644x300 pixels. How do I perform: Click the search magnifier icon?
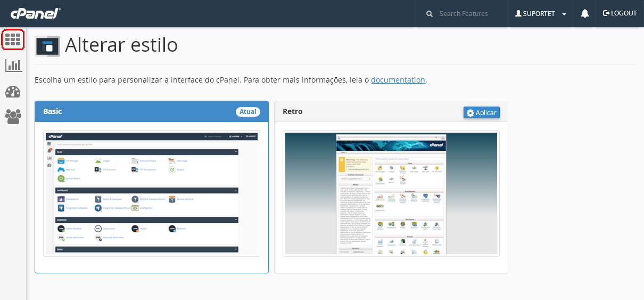(x=430, y=14)
